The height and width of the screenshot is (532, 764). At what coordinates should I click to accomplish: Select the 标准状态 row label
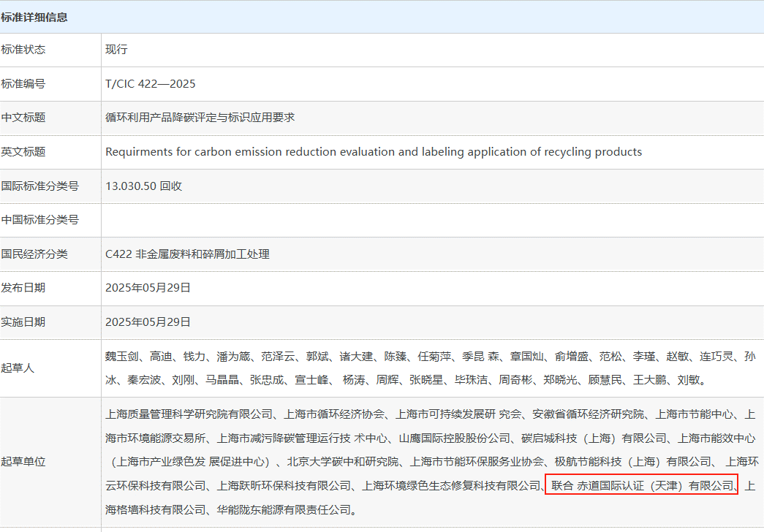click(x=23, y=50)
